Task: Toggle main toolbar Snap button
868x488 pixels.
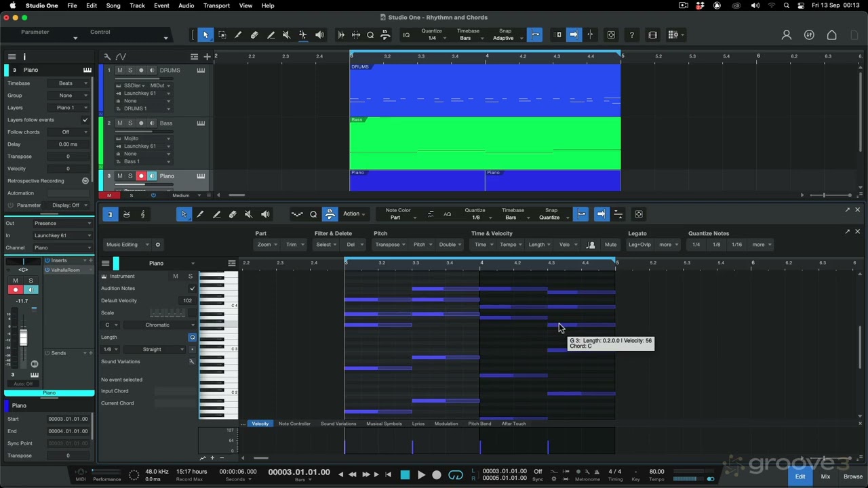Action: [534, 35]
